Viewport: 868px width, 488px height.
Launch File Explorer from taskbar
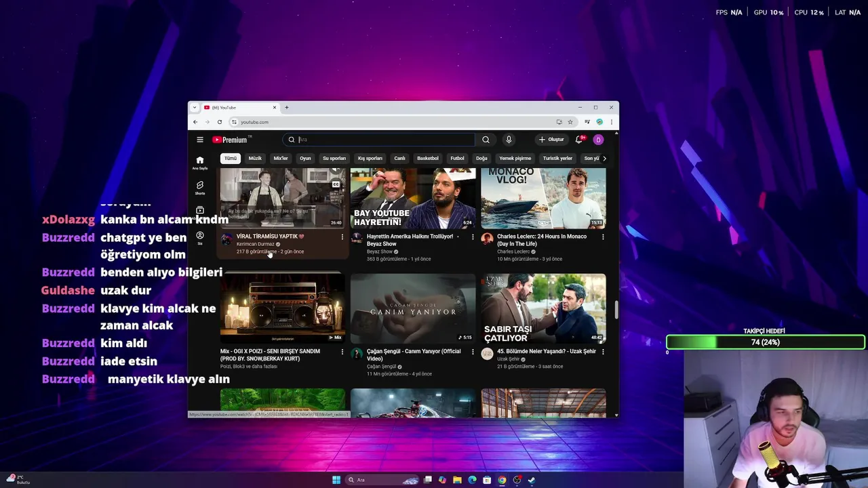(x=457, y=480)
